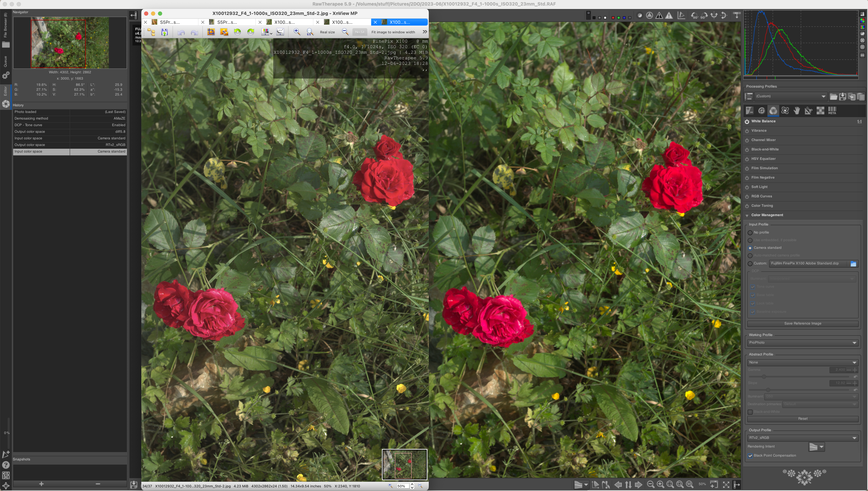Toggle Black Point Compensation checkbox
This screenshot has width=868, height=491.
pyautogui.click(x=750, y=456)
